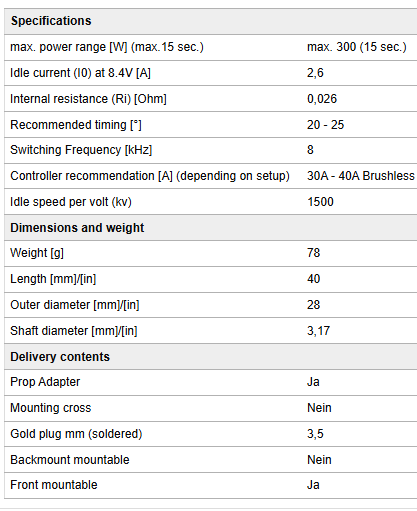
Task: Select the Weight [g] row label
Action: (37, 253)
